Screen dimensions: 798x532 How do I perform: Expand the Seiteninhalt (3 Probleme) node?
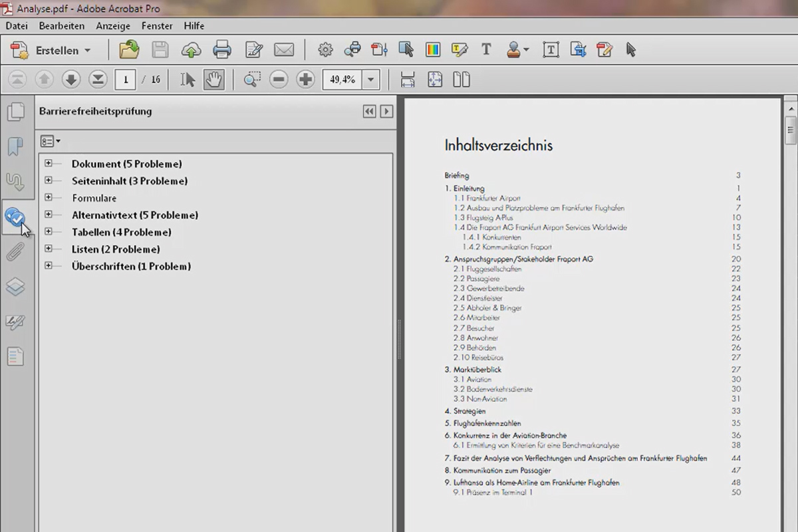point(49,180)
